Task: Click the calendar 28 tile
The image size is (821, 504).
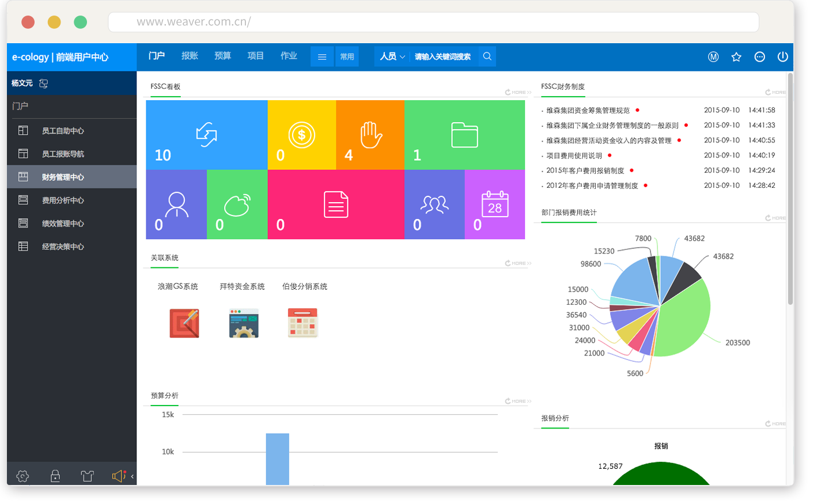Action: pos(494,204)
